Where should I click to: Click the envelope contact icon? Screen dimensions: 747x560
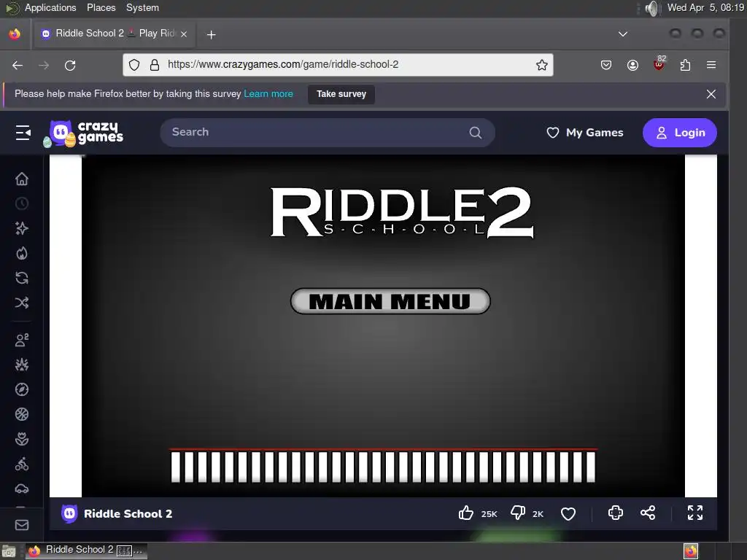pyautogui.click(x=22, y=525)
